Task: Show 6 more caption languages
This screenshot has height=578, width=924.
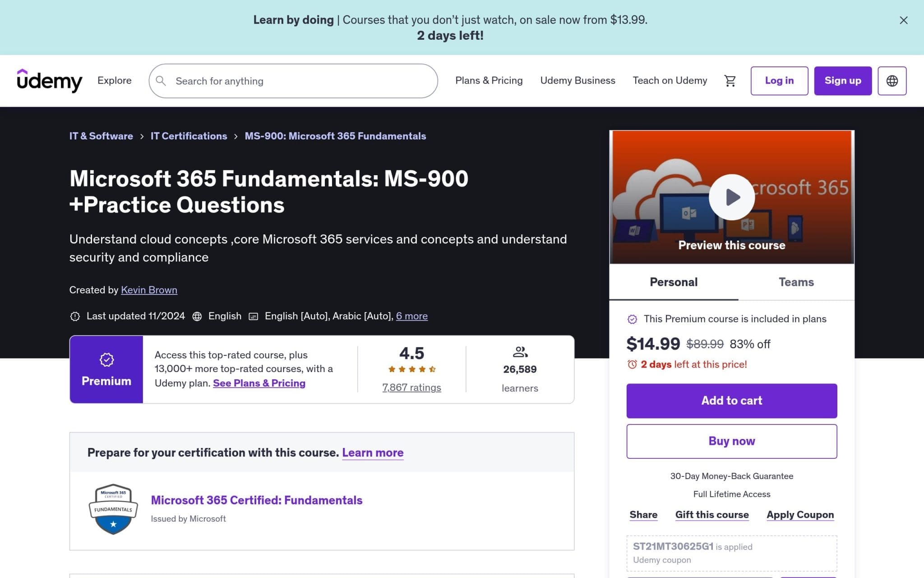Action: [x=411, y=316]
